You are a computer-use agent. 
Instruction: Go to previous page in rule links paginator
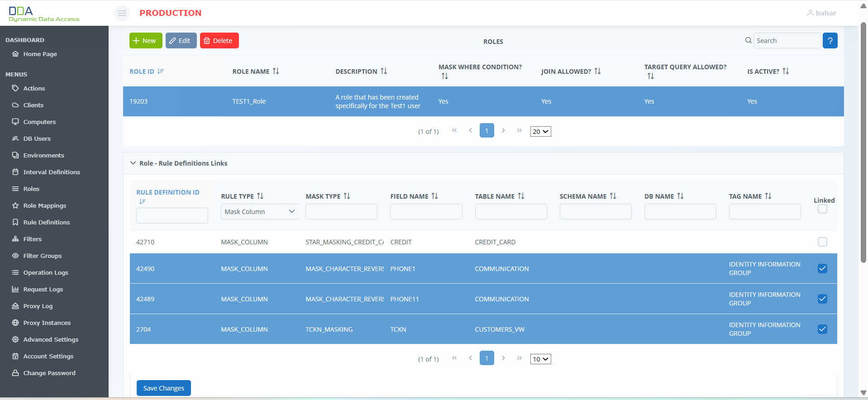point(471,358)
